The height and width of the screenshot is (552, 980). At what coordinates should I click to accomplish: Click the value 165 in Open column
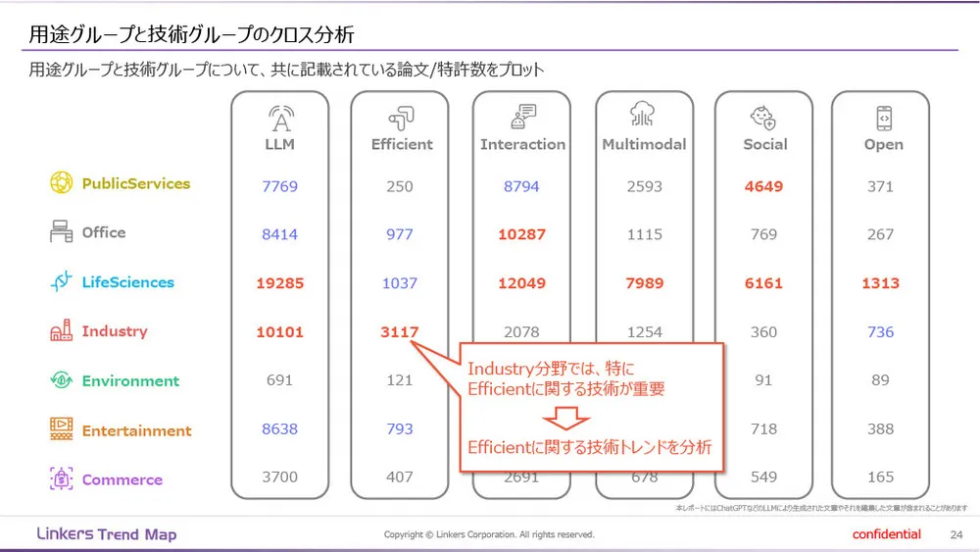tap(881, 477)
